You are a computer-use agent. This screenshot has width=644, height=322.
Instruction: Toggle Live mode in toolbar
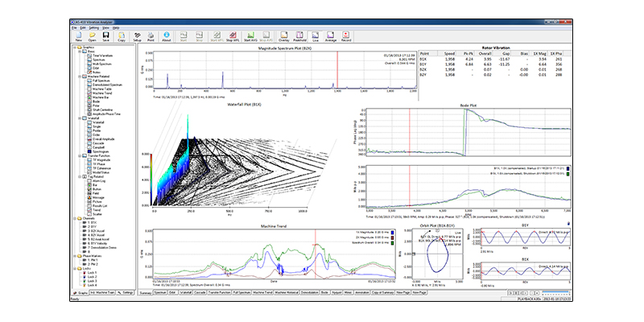(316, 36)
